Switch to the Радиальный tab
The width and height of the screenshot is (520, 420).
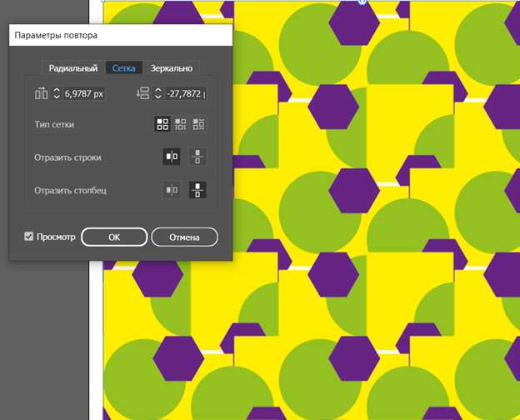pyautogui.click(x=73, y=68)
